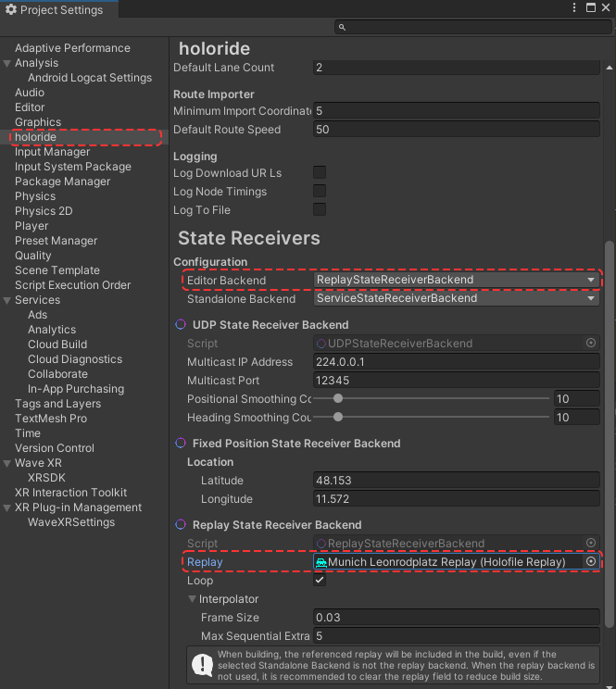Open the Physics settings
Viewport: 616px width, 689px height.
(x=35, y=196)
